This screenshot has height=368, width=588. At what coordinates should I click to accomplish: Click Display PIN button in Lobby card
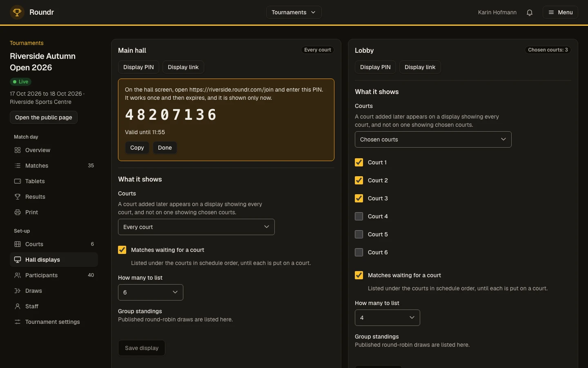[x=375, y=67]
